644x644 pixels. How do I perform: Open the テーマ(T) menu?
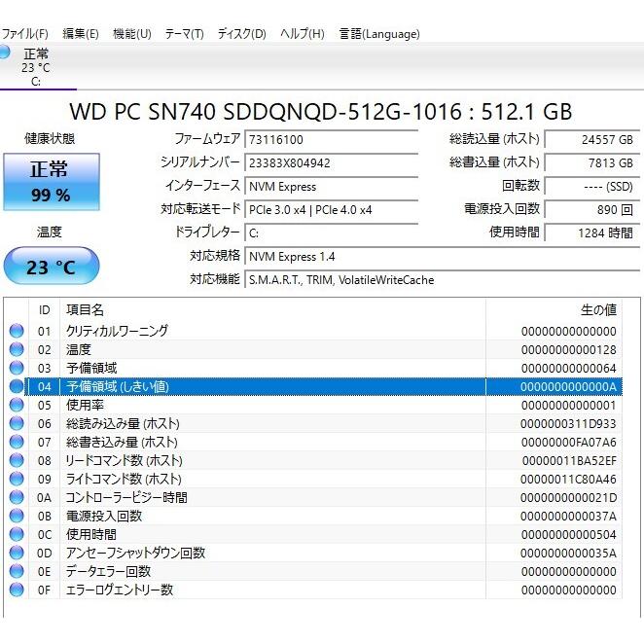(184, 34)
